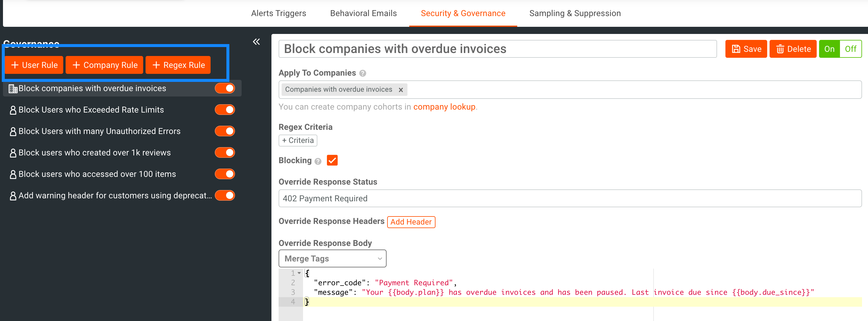Edit the rule name text field
Image resolution: width=868 pixels, height=321 pixels.
click(x=497, y=49)
